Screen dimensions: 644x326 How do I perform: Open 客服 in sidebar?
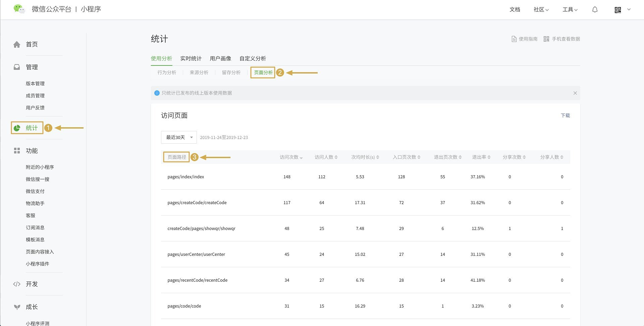coord(31,216)
